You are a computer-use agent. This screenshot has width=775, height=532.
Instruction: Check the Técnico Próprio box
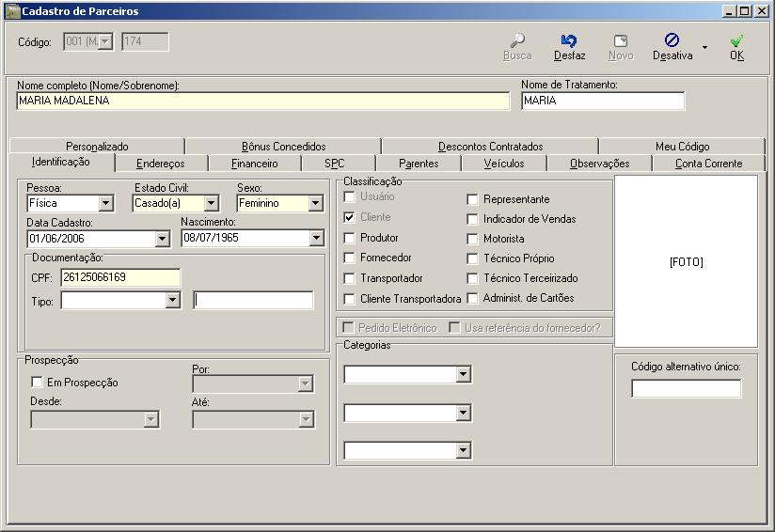point(472,258)
